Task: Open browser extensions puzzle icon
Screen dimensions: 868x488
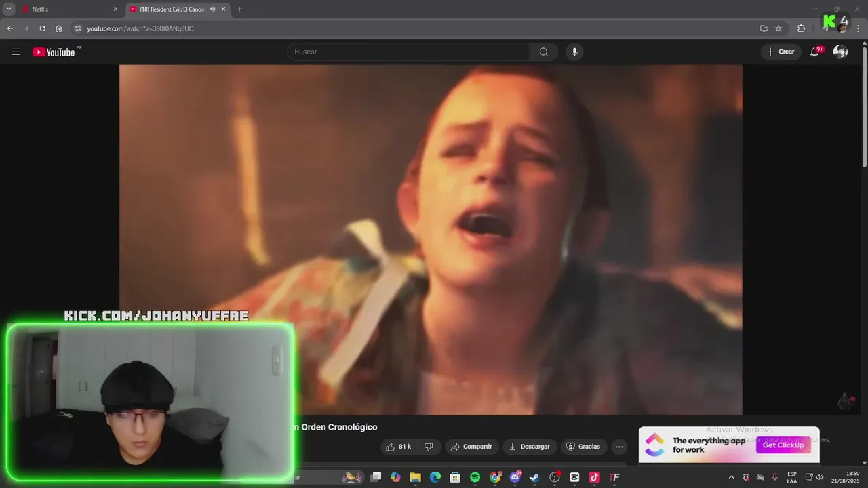Action: (801, 28)
